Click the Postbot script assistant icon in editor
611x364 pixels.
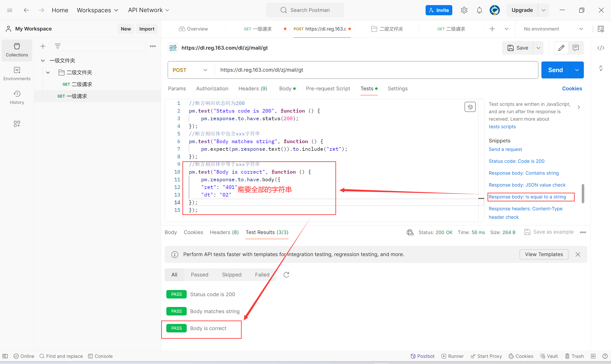470,107
